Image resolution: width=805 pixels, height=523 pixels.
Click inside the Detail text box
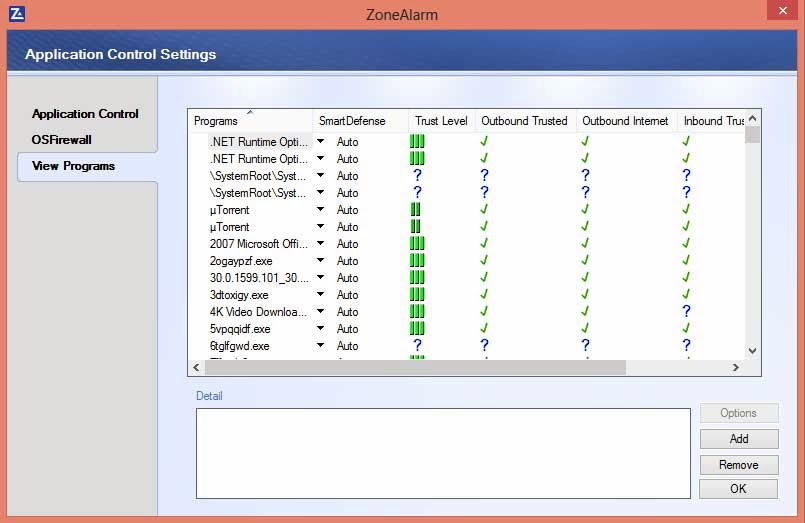point(443,453)
